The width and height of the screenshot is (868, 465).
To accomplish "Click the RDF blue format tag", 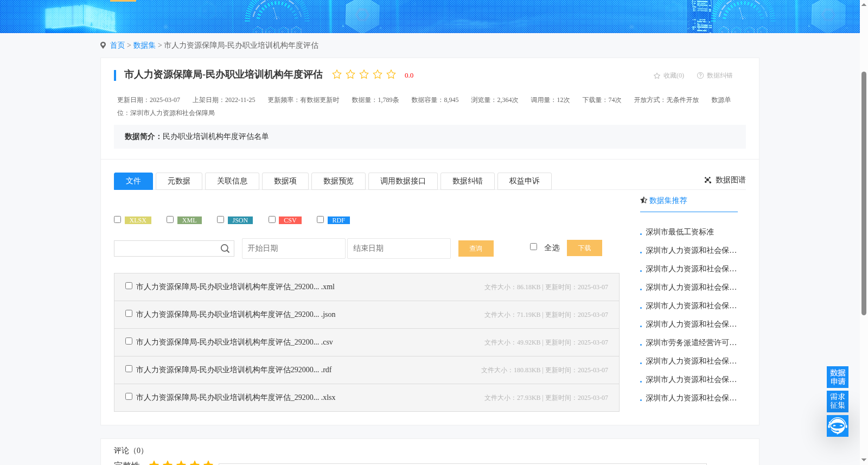I will tap(339, 220).
